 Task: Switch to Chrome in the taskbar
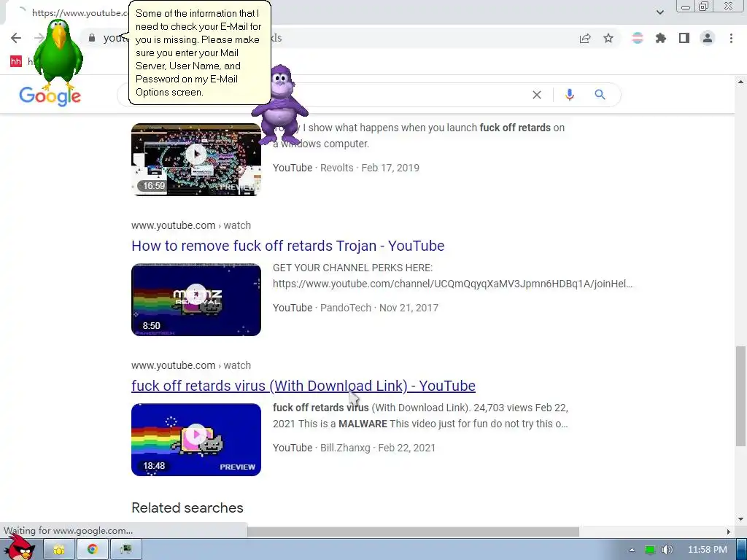[93, 550]
